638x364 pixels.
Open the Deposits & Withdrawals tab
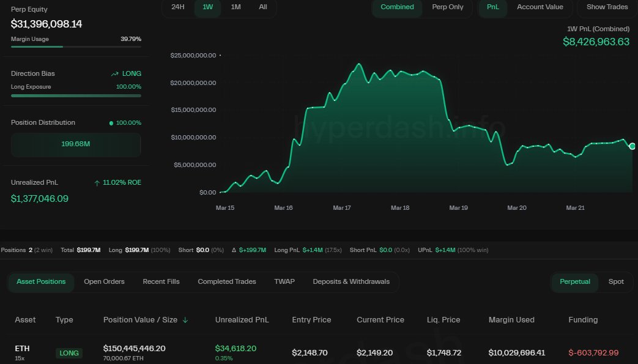351,281
